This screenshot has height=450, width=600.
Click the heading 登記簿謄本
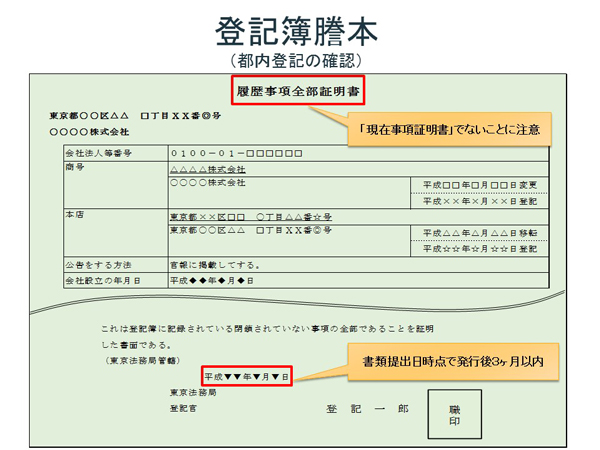pos(297,31)
